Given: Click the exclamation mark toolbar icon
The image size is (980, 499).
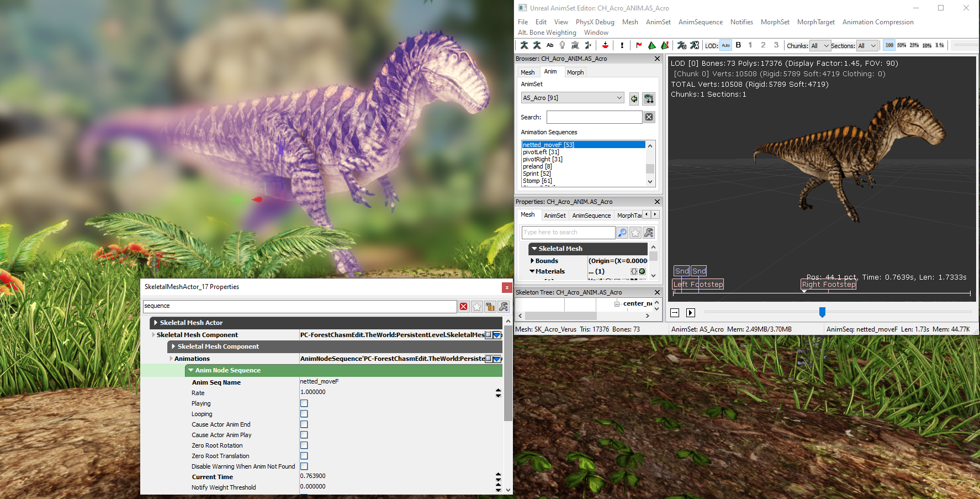Looking at the screenshot, I should [622, 45].
